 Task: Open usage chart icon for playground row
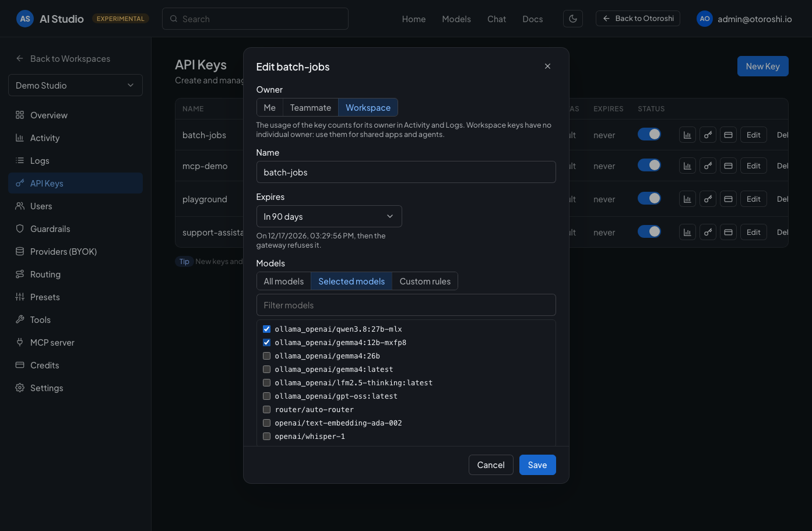(x=687, y=199)
